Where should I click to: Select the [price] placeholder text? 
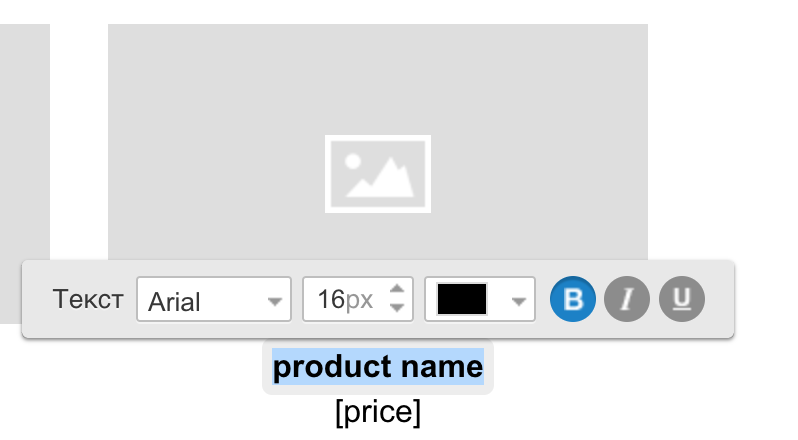coord(378,412)
